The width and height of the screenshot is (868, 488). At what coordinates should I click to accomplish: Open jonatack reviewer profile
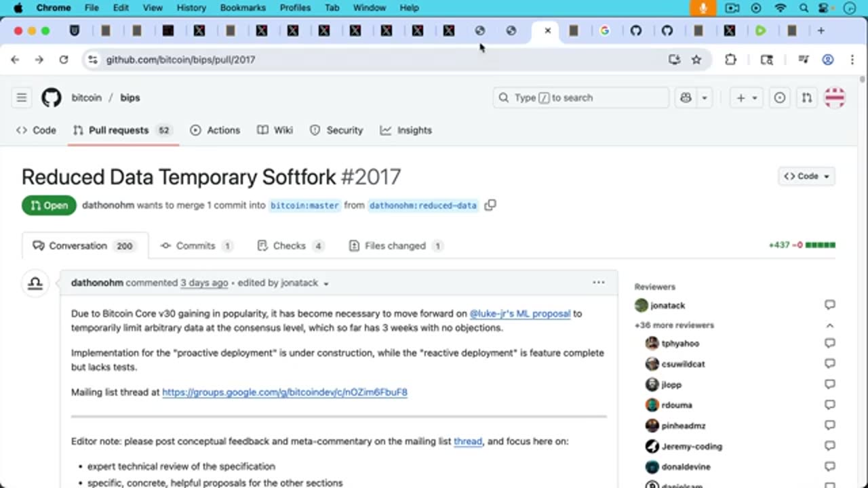click(x=668, y=306)
